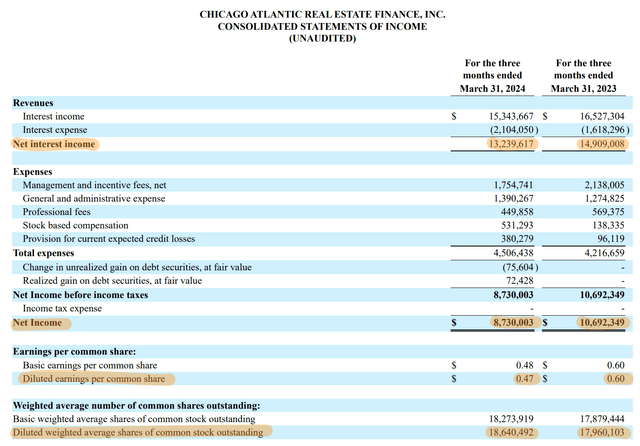640x446 pixels.
Task: Click the highlighted 'Net interest income' label
Action: (x=54, y=144)
